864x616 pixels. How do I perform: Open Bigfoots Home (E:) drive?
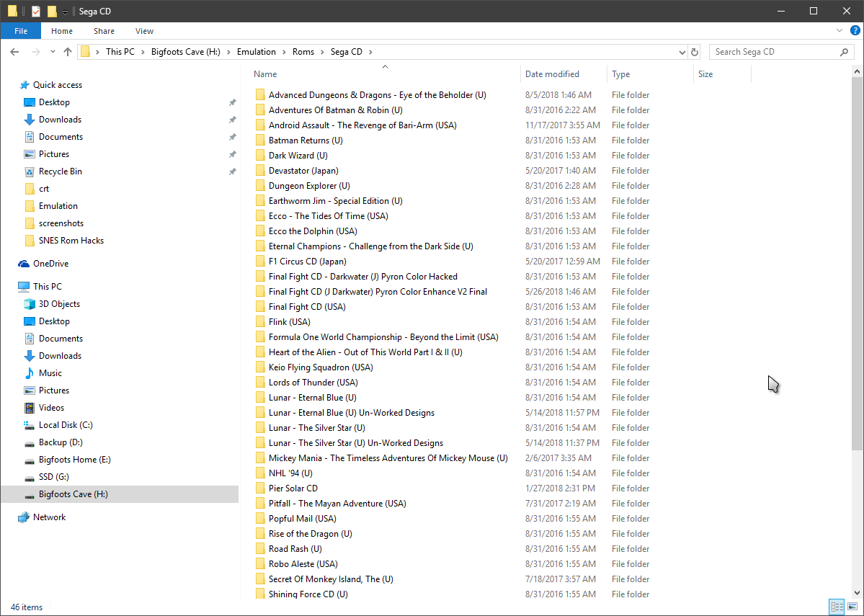click(74, 460)
